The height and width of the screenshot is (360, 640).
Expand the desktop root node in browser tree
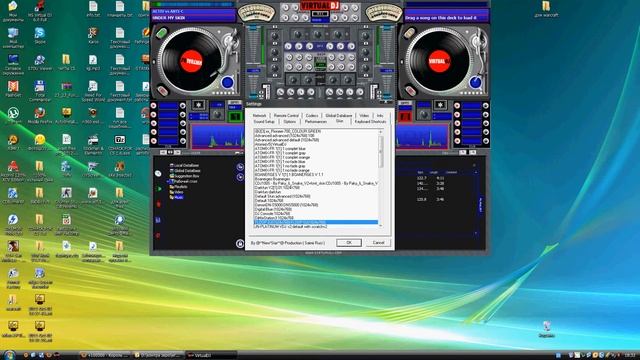[x=168, y=181]
